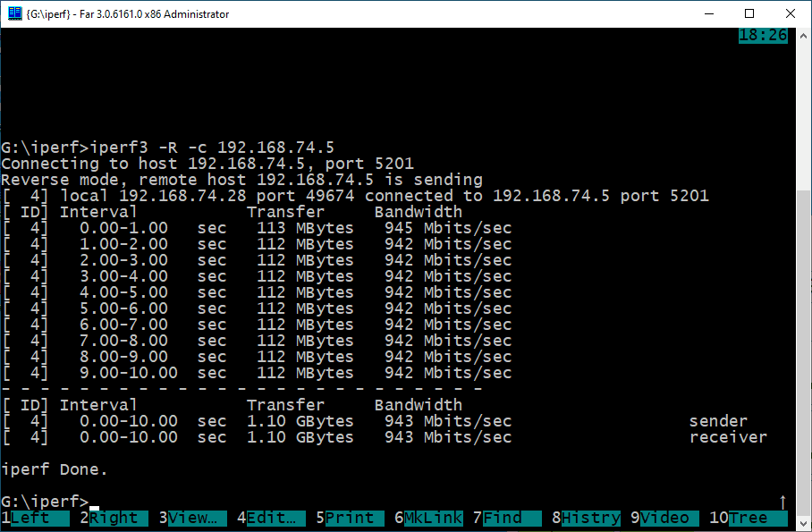This screenshot has height=532, width=812.
Task: Open Edit via the 4 key bar button
Action: (x=271, y=518)
